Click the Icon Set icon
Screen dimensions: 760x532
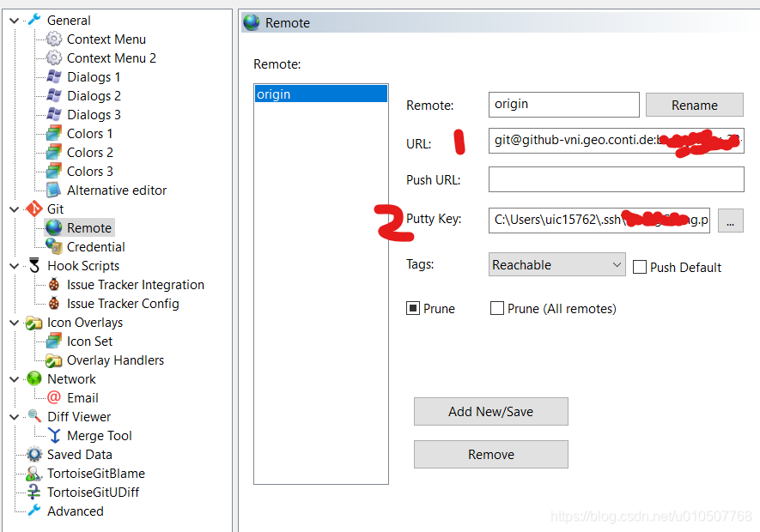pyautogui.click(x=54, y=342)
